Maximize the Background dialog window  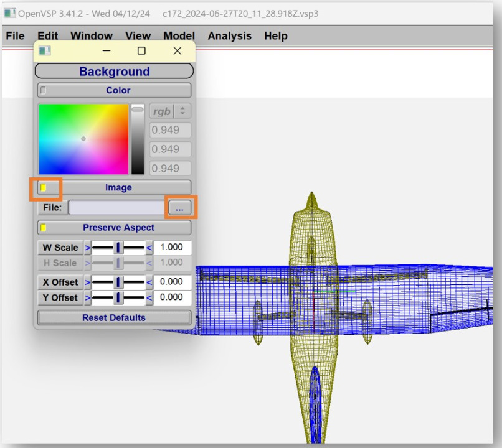141,51
